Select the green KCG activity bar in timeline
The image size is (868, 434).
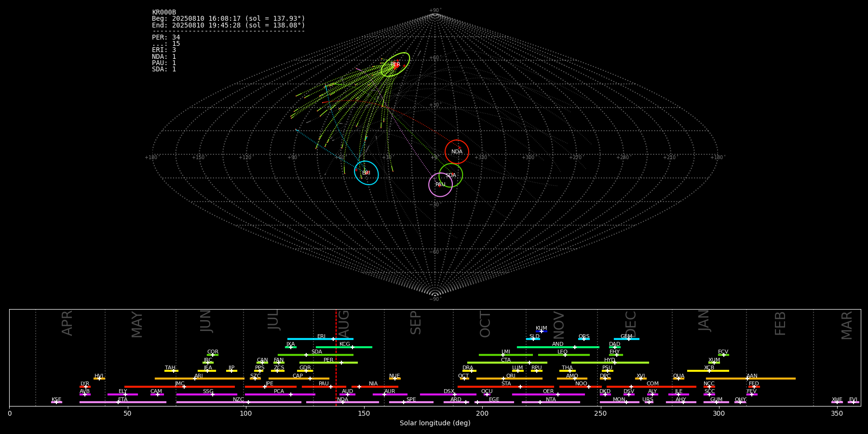tap(344, 347)
